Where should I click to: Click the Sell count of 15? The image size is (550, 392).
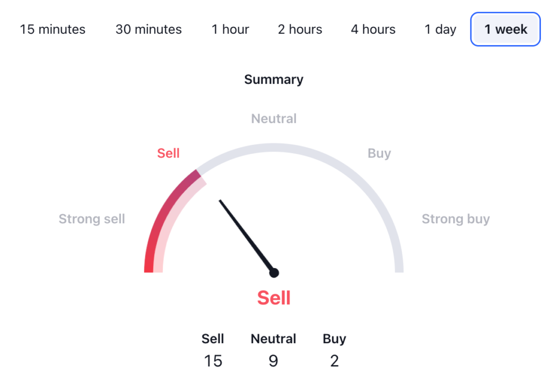tap(213, 361)
